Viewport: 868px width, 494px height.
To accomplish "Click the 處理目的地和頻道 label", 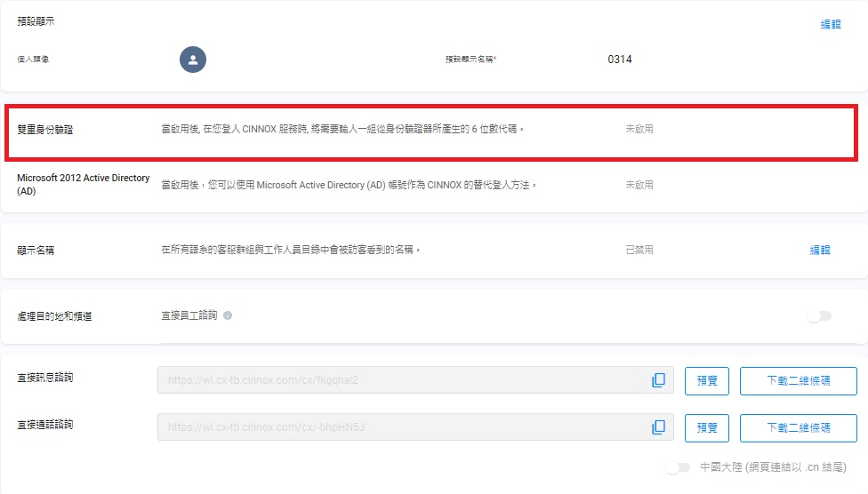I will pyautogui.click(x=54, y=316).
